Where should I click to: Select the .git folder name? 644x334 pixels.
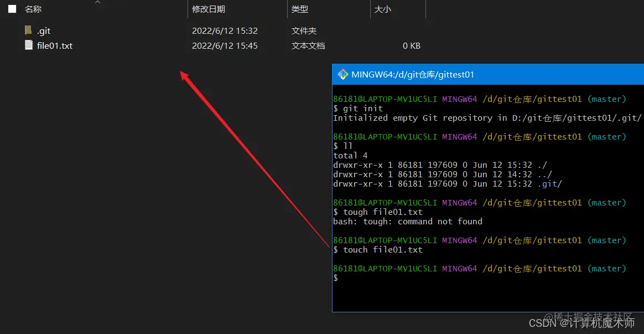[x=44, y=31]
